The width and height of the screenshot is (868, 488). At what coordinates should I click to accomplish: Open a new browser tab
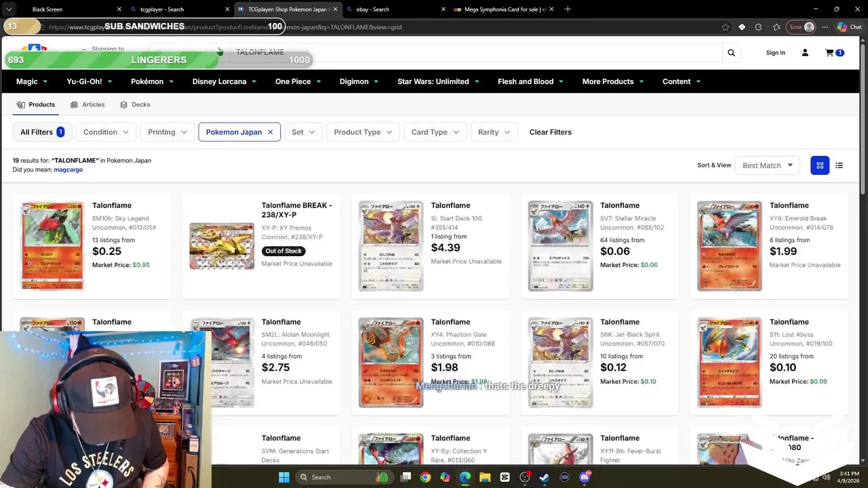tap(568, 9)
